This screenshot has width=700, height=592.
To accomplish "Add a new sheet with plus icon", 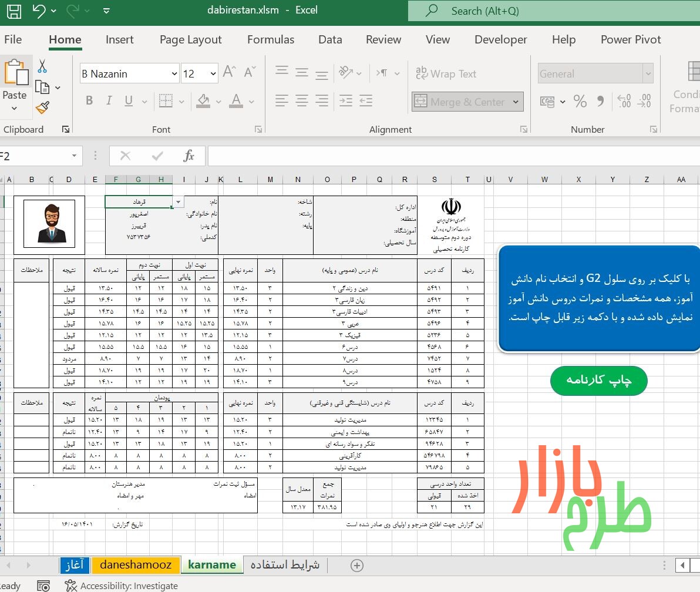I will pyautogui.click(x=356, y=566).
